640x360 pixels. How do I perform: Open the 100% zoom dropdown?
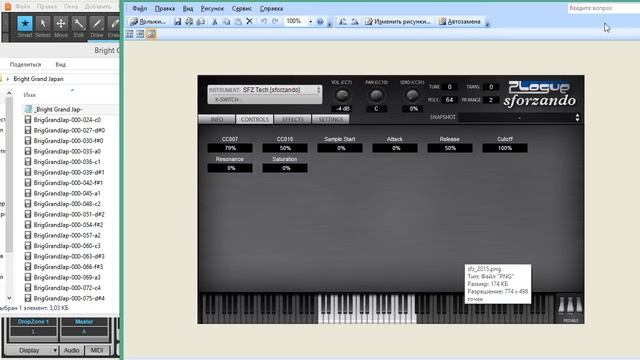click(x=310, y=22)
